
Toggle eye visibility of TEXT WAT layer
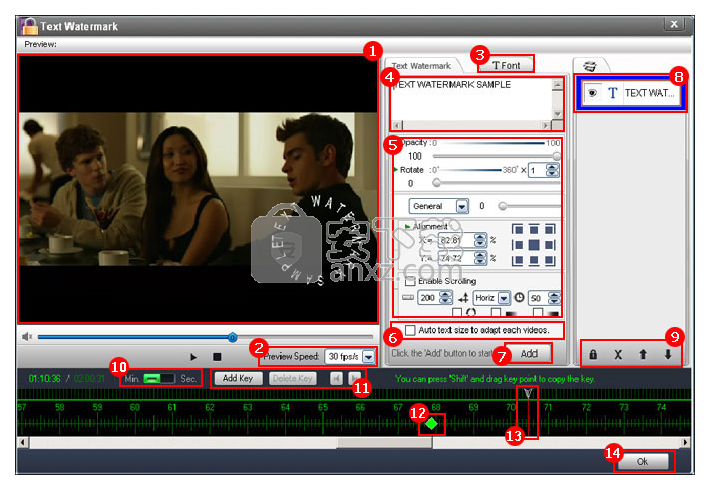click(x=593, y=93)
